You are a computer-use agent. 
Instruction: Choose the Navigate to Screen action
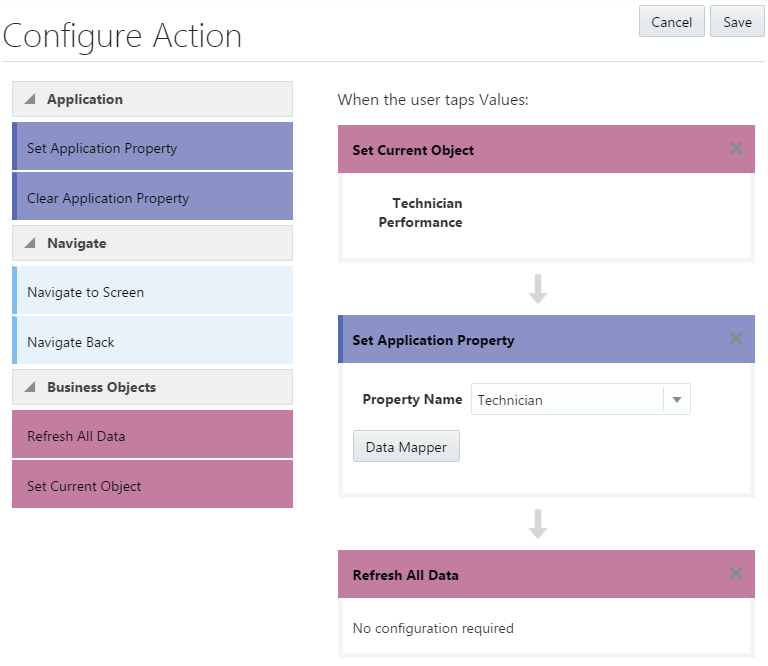point(152,292)
